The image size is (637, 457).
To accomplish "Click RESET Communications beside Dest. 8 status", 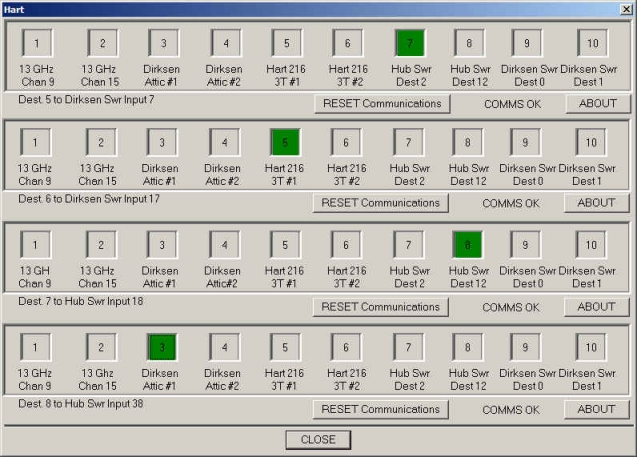I will [381, 409].
